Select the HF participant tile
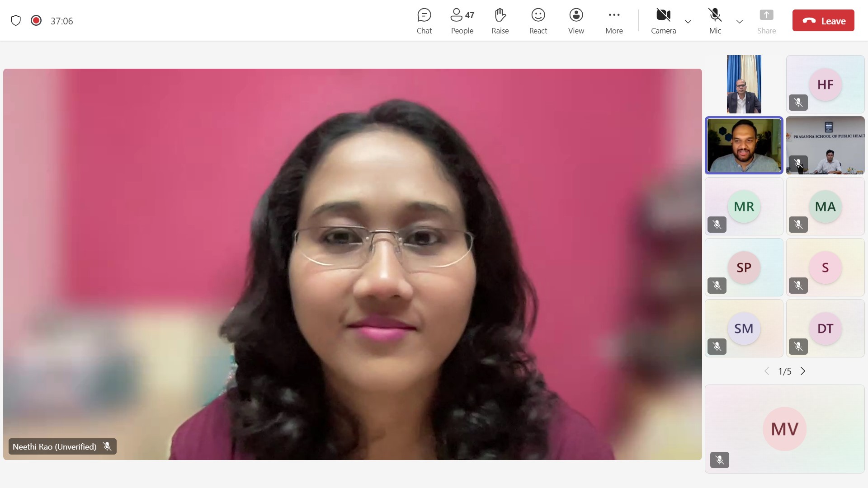 pyautogui.click(x=825, y=84)
